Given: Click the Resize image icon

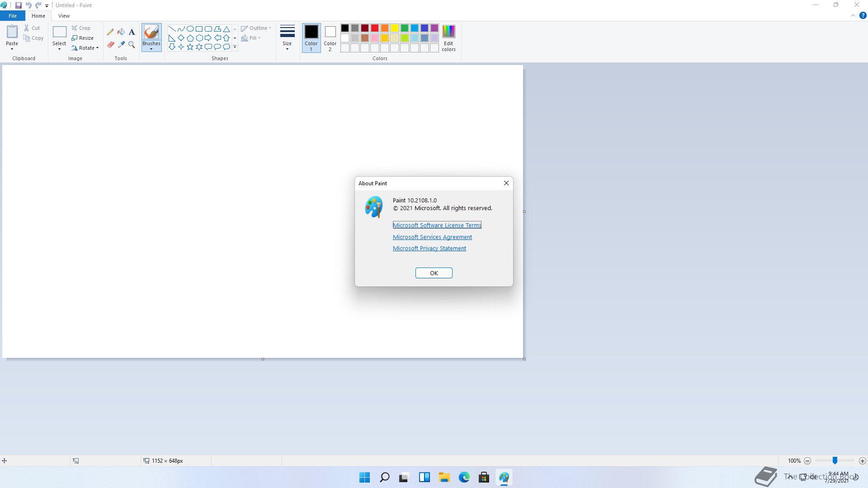Looking at the screenshot, I should click(75, 38).
